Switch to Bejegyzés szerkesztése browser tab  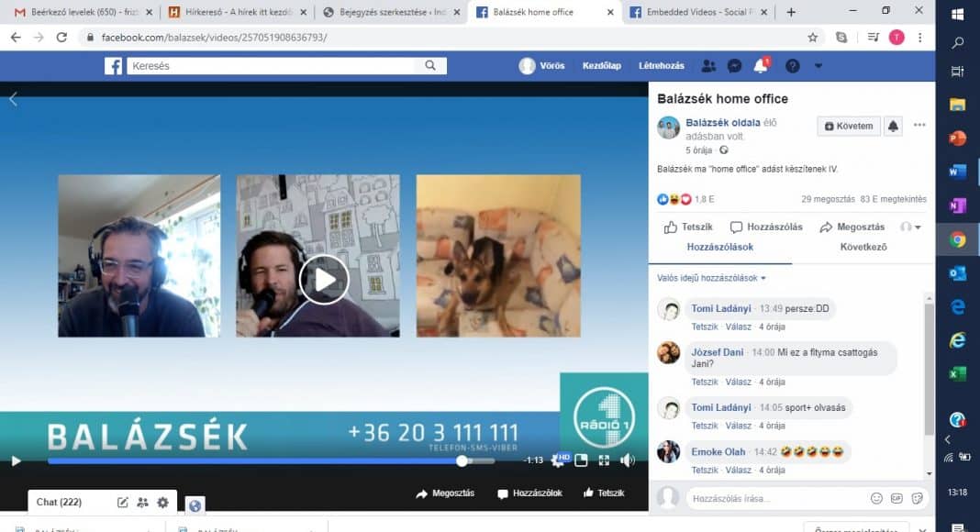(x=392, y=12)
